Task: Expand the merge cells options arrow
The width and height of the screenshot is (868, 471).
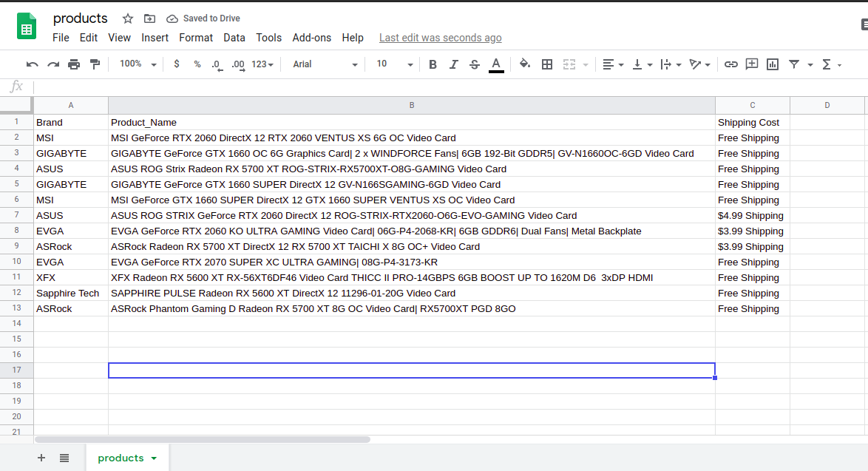Action: tap(586, 65)
